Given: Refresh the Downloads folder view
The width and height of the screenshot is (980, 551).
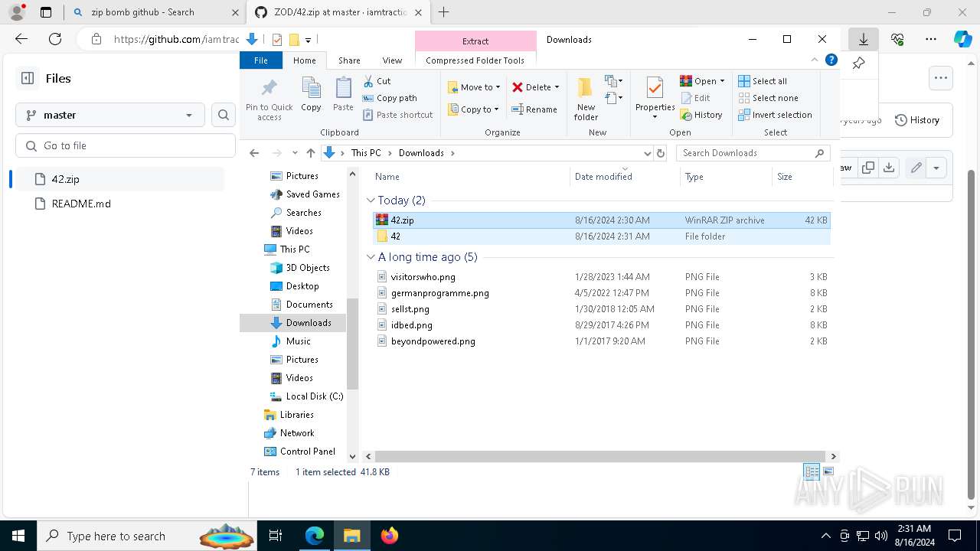Looking at the screenshot, I should (x=661, y=153).
